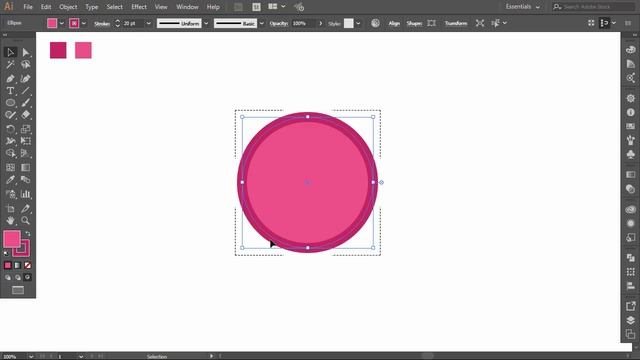
Task: Open the Object menu
Action: click(68, 7)
